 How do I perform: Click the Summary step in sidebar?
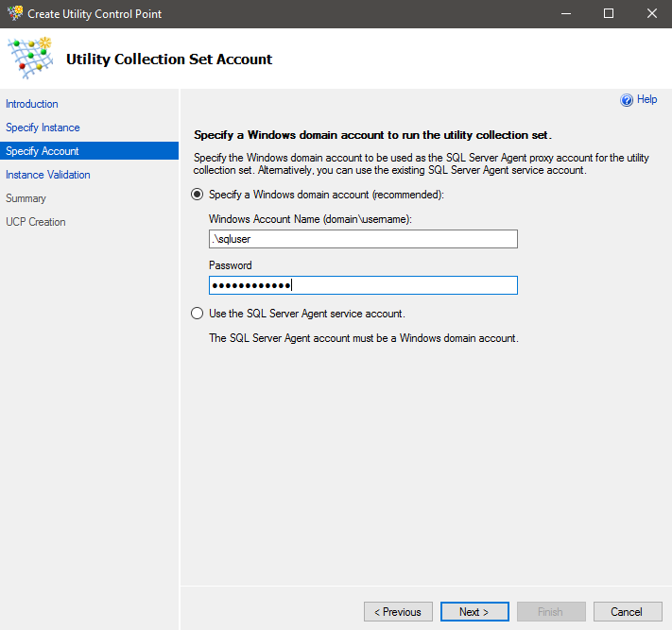coord(26,198)
